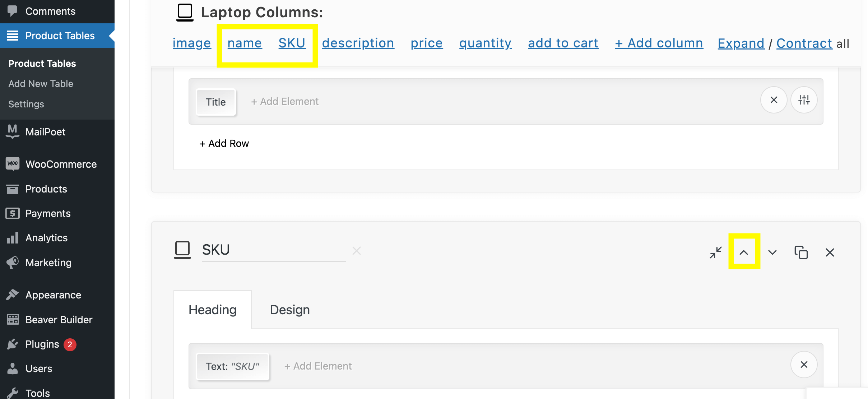Open Add New Table submenu
This screenshot has height=399, width=868.
(x=41, y=83)
